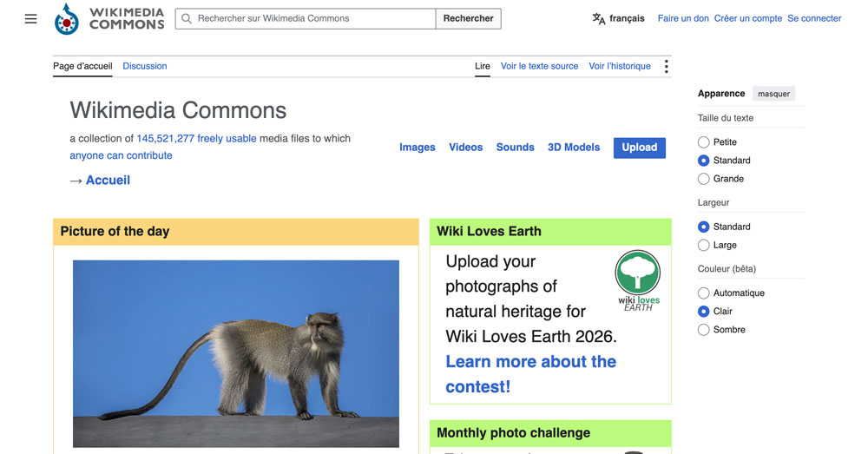Select Standard text size option

[x=704, y=161]
